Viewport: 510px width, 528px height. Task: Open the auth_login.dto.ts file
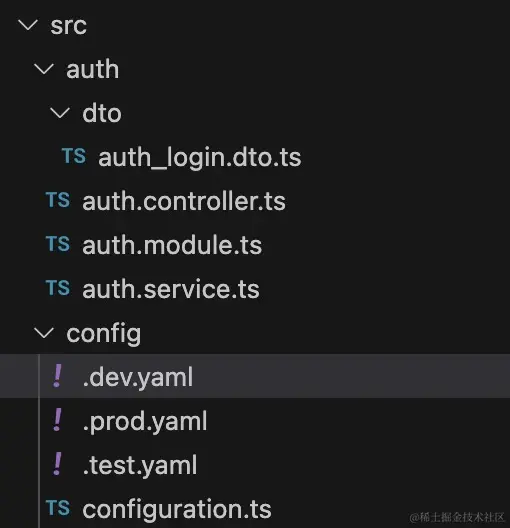tap(200, 158)
